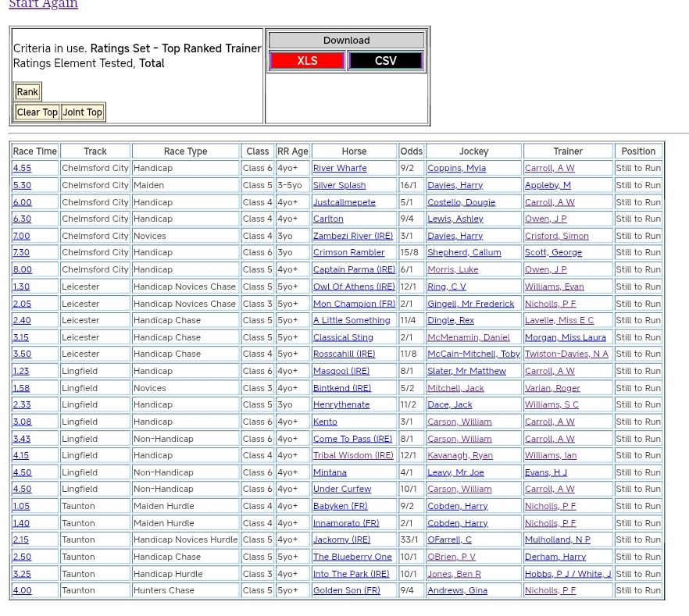Open trainer Varian, Roger
Screen dimensions: 689x616
point(552,388)
